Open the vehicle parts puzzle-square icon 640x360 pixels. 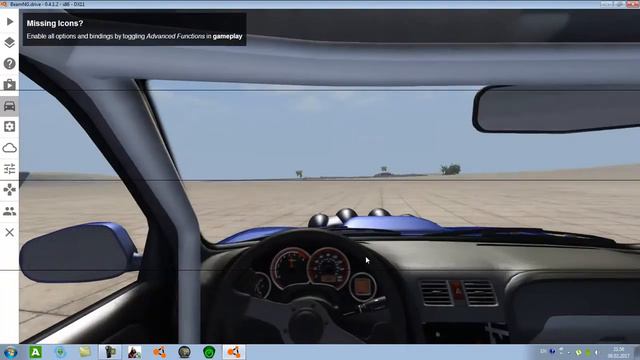coord(9,127)
